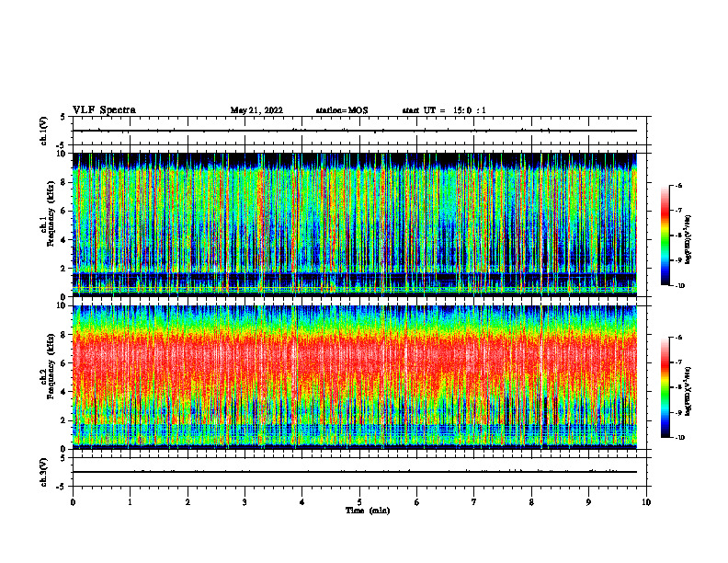Image resolution: width=728 pixels, height=563 pixels.
Task: Click the "10" tick on the time axis
Action: pyautogui.click(x=646, y=502)
